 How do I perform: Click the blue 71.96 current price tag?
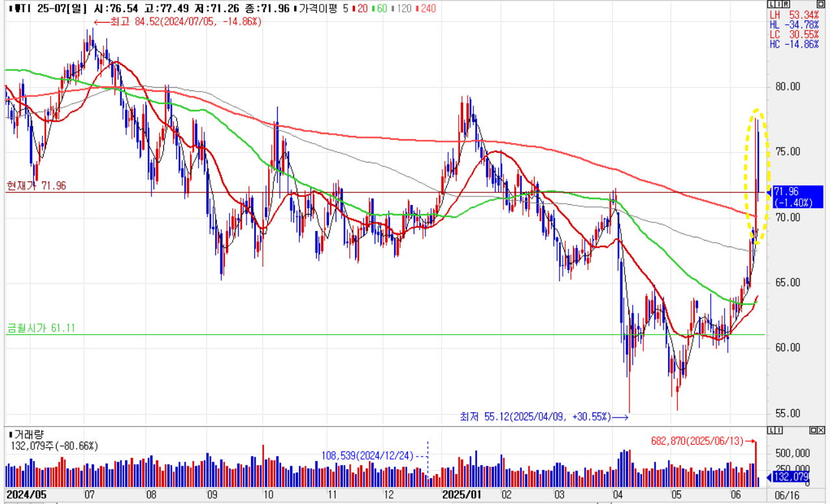794,197
